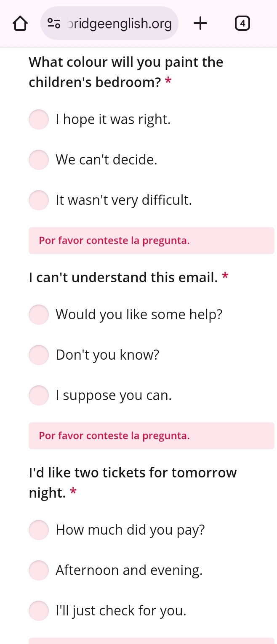
Task: Tap the browser home icon
Action: tap(20, 24)
